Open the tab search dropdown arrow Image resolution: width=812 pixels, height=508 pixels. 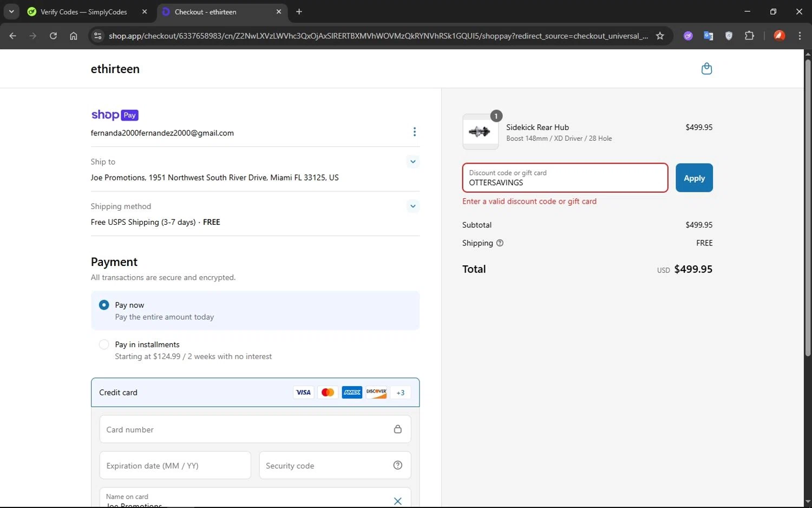tap(11, 11)
